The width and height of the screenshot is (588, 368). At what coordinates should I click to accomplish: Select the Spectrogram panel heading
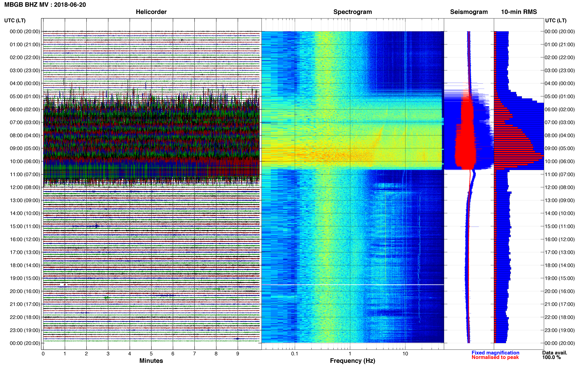tap(352, 12)
